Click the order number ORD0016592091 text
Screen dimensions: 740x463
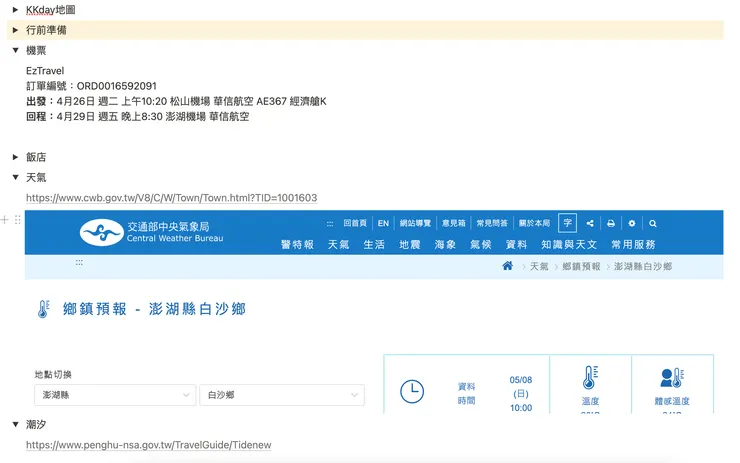click(x=117, y=86)
